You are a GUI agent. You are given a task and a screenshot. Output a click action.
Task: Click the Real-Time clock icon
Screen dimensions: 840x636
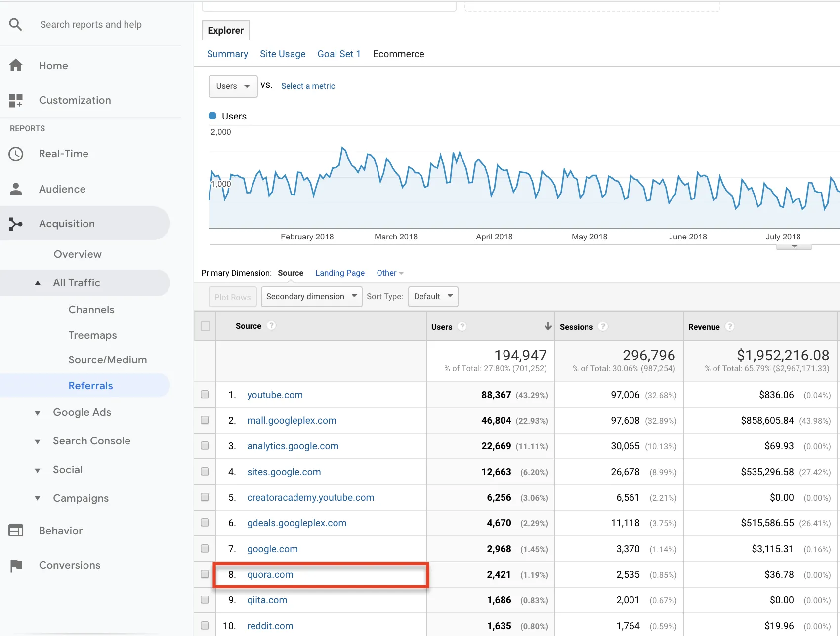[x=16, y=154]
